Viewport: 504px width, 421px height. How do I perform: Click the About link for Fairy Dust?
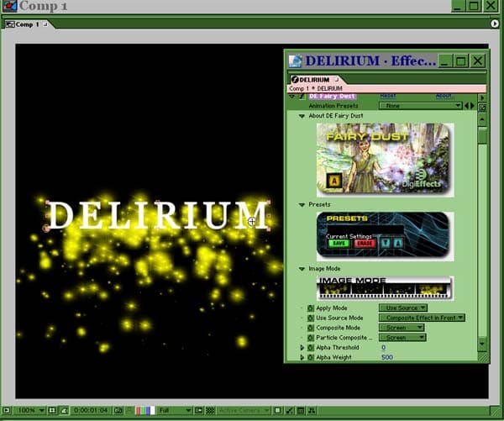(445, 96)
